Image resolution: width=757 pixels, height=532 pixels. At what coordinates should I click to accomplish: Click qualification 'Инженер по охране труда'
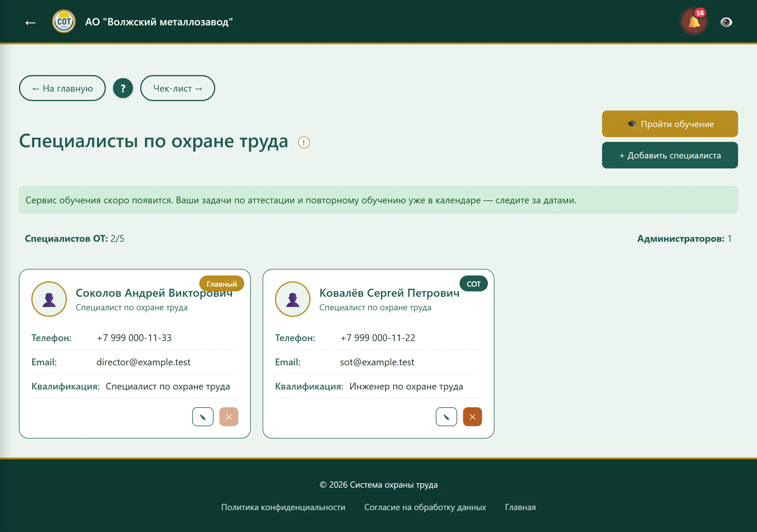[x=406, y=386]
